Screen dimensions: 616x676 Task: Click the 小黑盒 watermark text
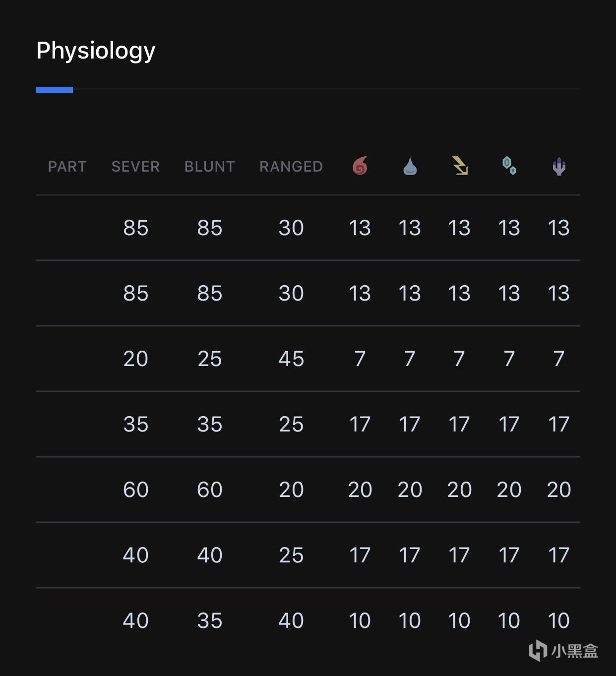[x=575, y=651]
